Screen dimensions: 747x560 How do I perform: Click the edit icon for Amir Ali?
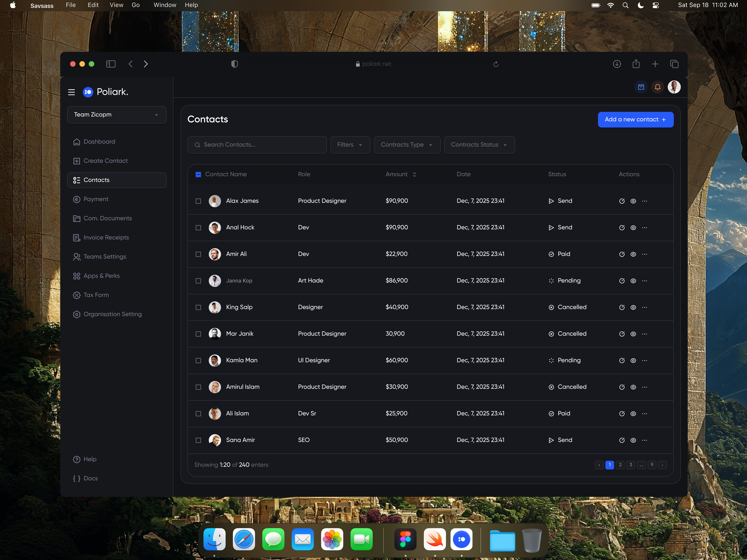tap(622, 254)
